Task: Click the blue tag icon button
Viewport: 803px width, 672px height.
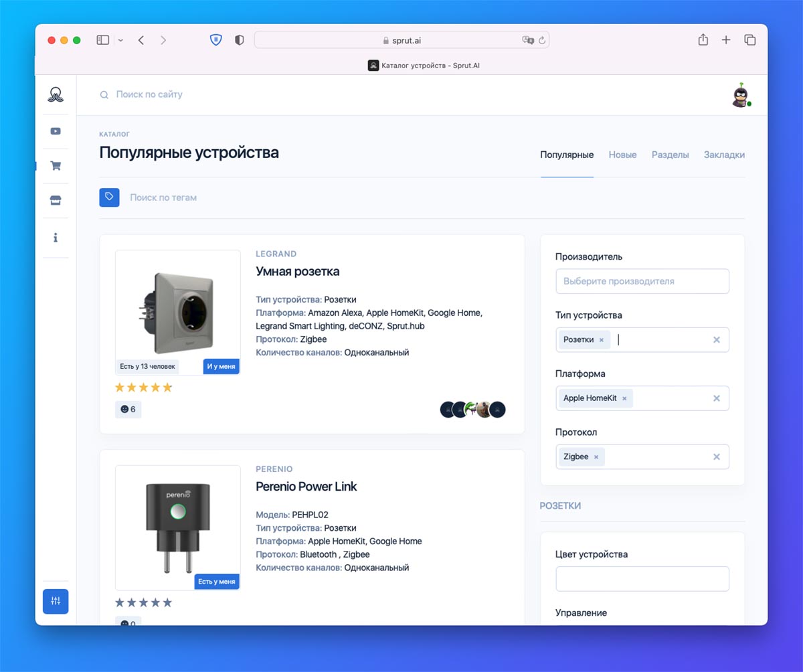Action: (x=109, y=197)
